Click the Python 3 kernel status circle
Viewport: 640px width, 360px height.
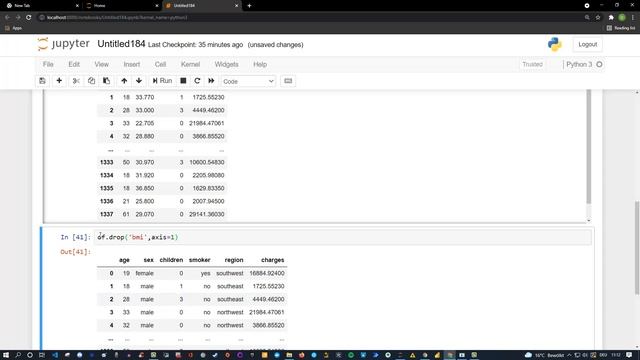click(599, 64)
